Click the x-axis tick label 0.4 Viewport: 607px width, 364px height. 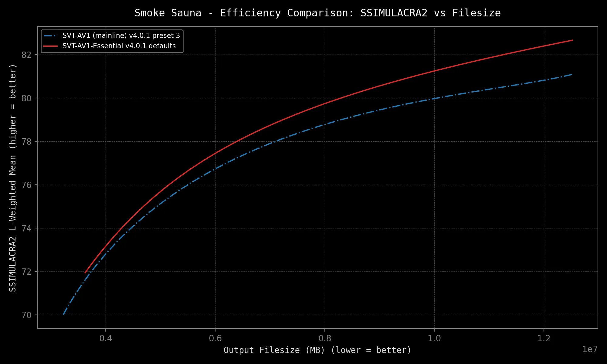(106, 339)
